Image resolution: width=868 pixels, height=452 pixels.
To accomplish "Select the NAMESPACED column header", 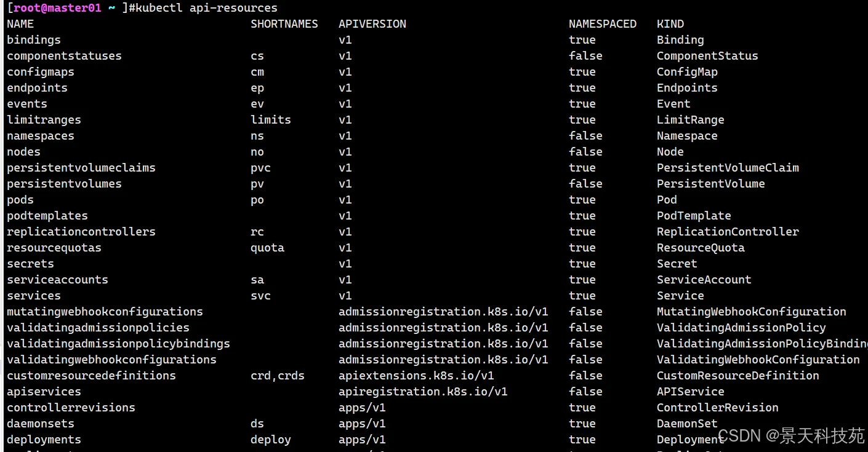I will tap(603, 24).
